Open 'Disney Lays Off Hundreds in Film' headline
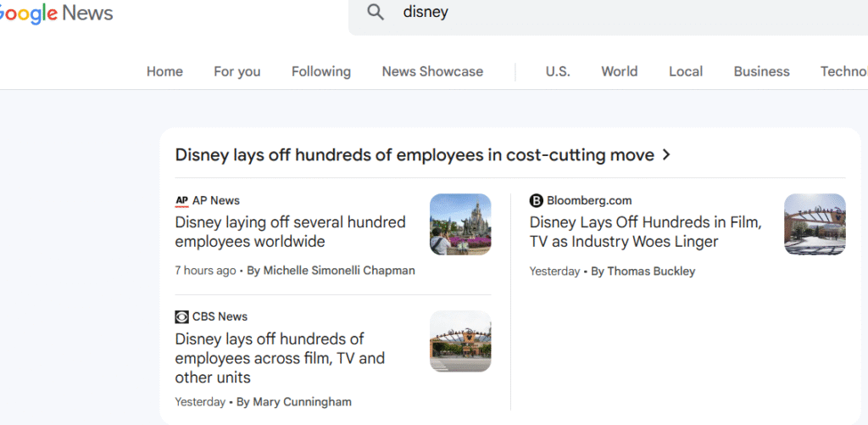The height and width of the screenshot is (425, 868). point(645,232)
